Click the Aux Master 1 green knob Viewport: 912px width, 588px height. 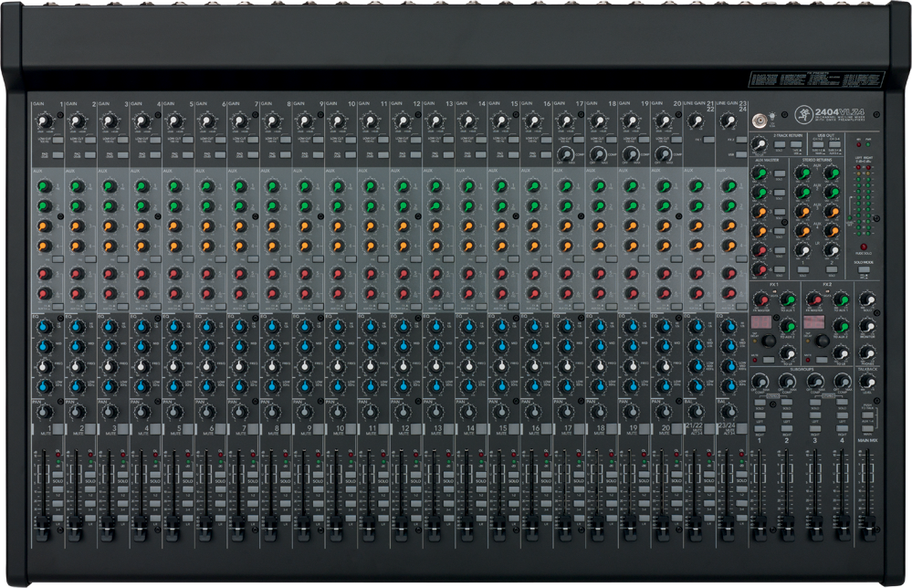pyautogui.click(x=760, y=173)
